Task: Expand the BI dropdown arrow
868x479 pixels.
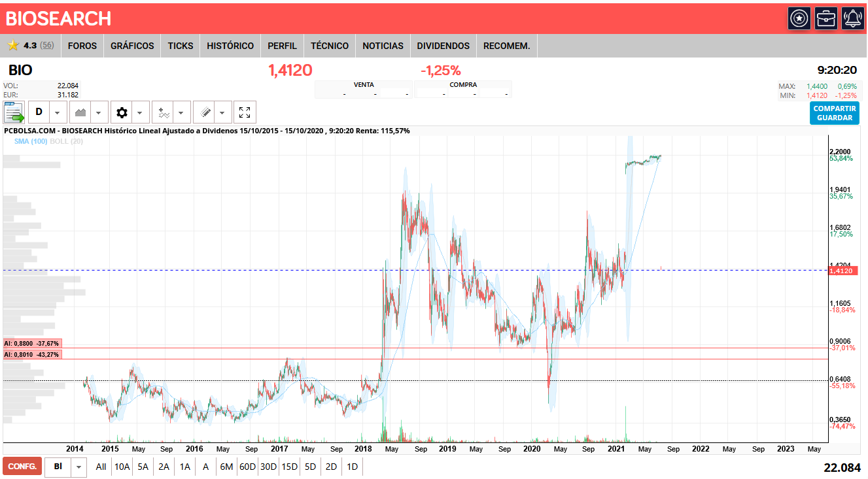Action: point(79,467)
